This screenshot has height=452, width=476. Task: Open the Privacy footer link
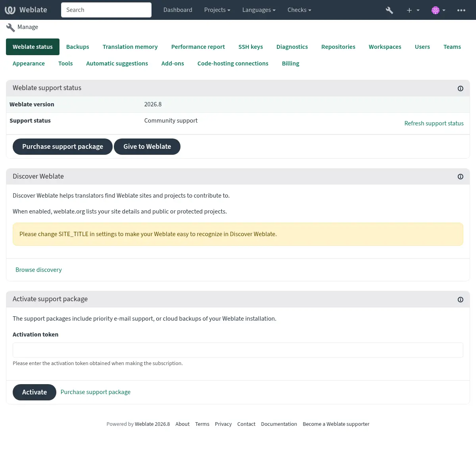coord(223,424)
